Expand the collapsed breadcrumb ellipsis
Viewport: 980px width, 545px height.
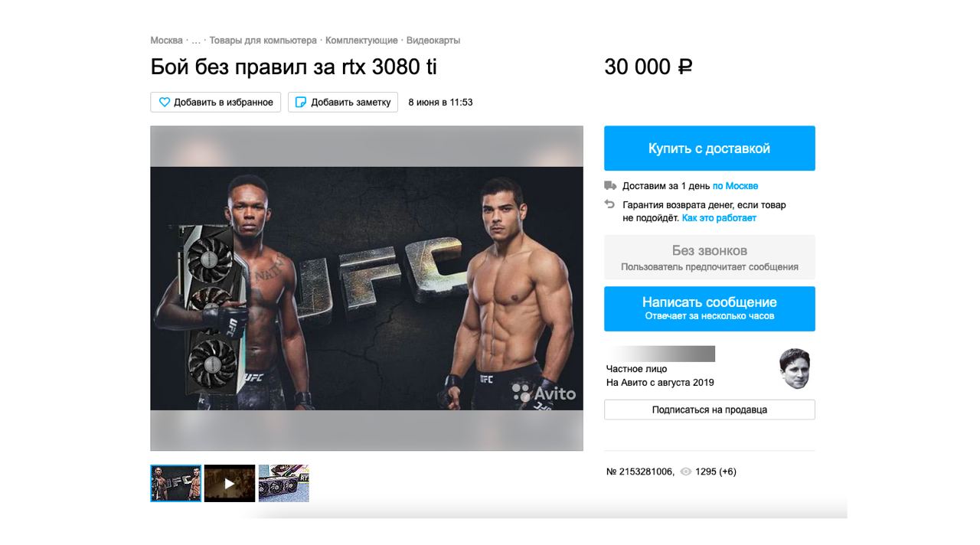coord(196,41)
